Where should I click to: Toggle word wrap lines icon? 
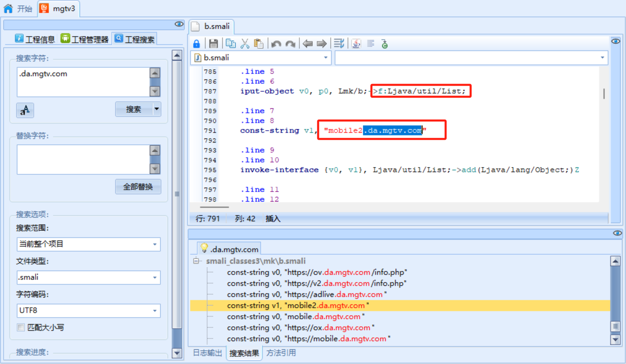click(339, 43)
